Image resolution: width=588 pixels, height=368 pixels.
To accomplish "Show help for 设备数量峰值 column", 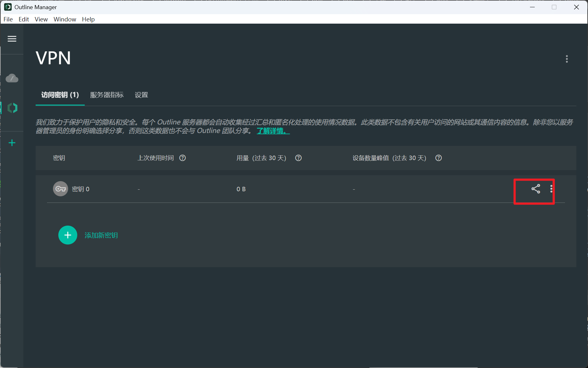I will tap(439, 158).
